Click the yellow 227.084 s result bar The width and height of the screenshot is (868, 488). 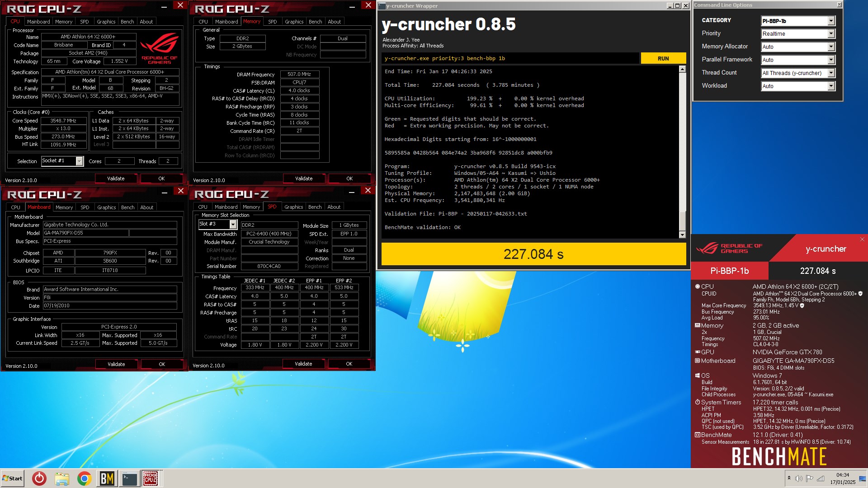coord(533,254)
